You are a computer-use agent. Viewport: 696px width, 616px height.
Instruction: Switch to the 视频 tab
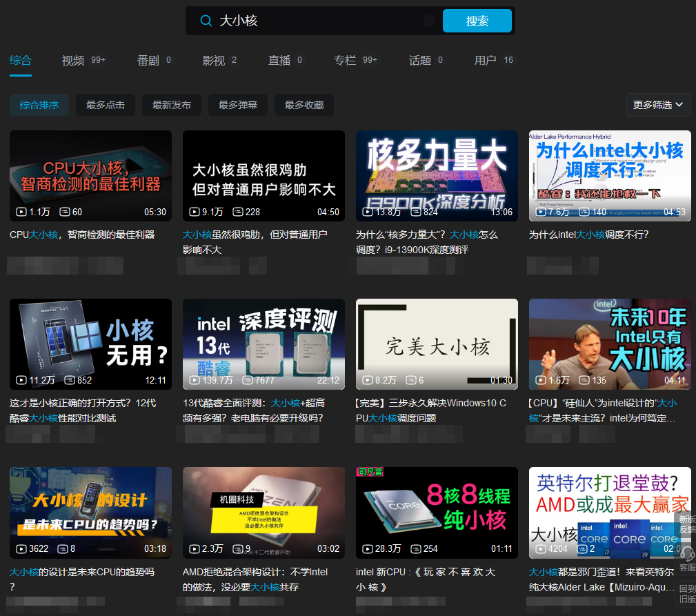click(x=83, y=60)
